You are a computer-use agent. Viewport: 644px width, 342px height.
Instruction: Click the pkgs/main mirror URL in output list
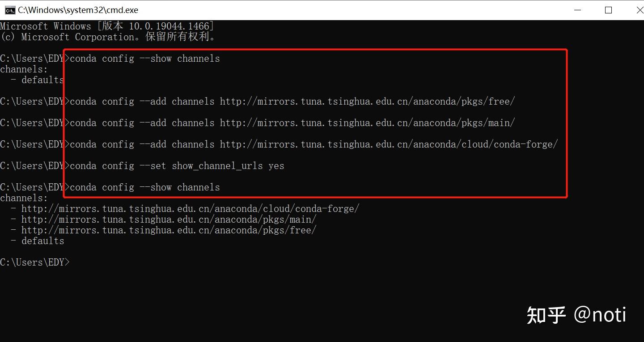[169, 220]
